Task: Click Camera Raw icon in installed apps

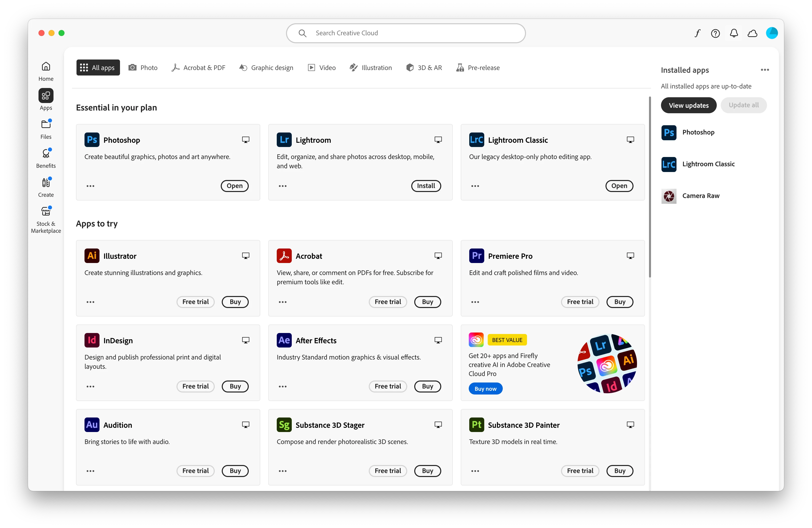Action: [x=669, y=196]
